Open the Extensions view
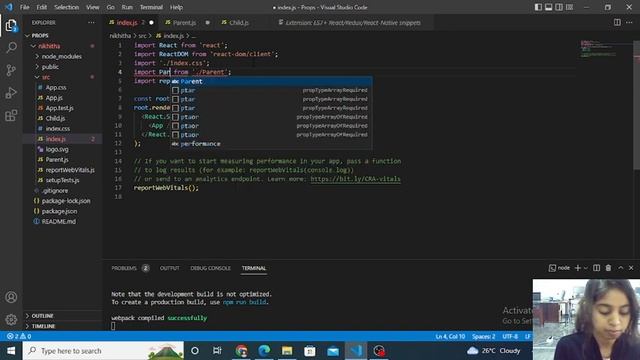The width and height of the screenshot is (640, 360). (x=11, y=116)
